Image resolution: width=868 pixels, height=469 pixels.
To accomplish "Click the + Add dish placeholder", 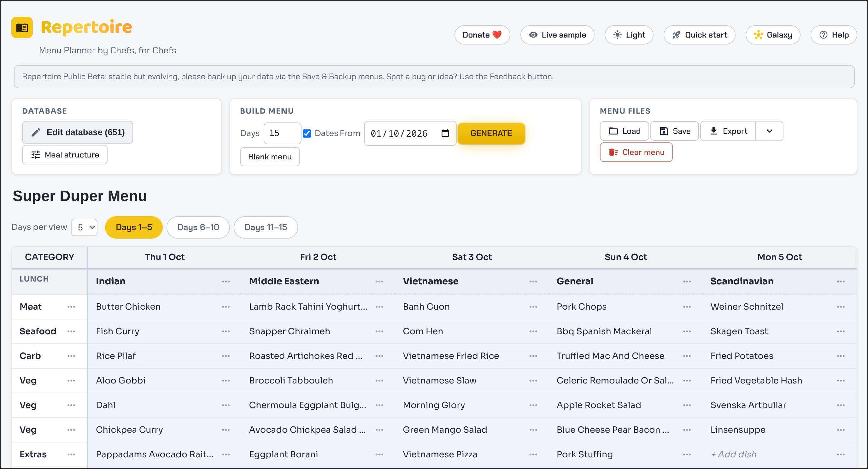I will [734, 454].
